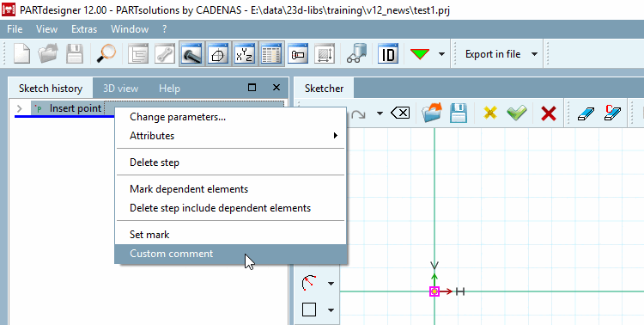
Task: Select the rectangle drawing tool
Action: click(309, 310)
